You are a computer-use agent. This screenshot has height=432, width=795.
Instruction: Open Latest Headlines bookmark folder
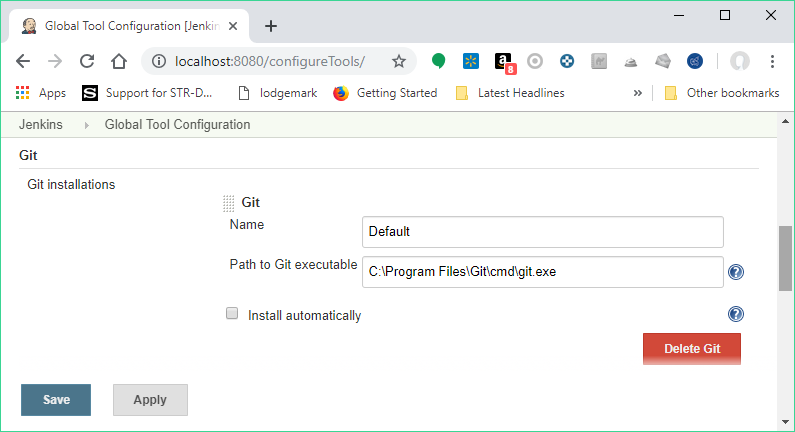511,93
